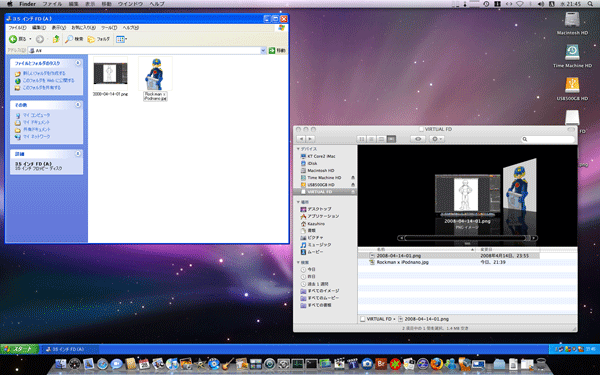Click the Forward arrow in Explorer toolbar
The height and width of the screenshot is (375, 600).
[39, 39]
